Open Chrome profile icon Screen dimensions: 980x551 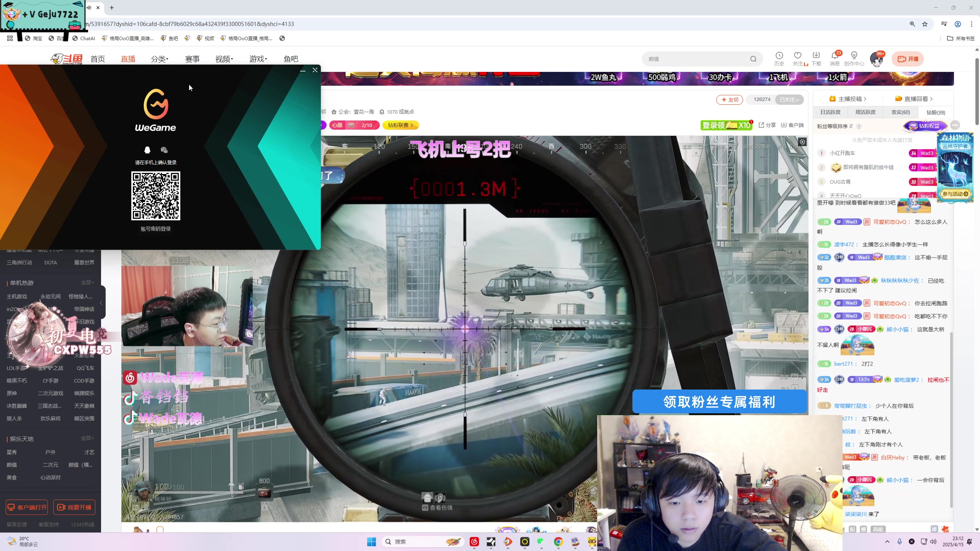coord(957,24)
